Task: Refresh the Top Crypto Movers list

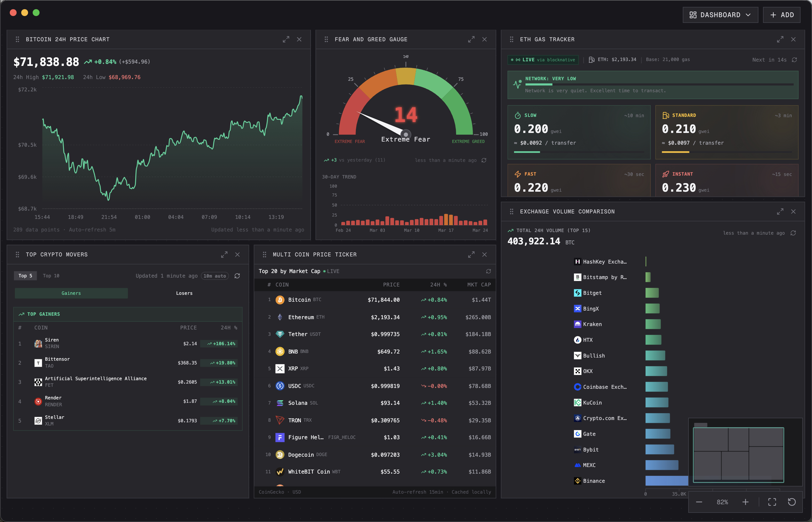Action: (x=237, y=276)
